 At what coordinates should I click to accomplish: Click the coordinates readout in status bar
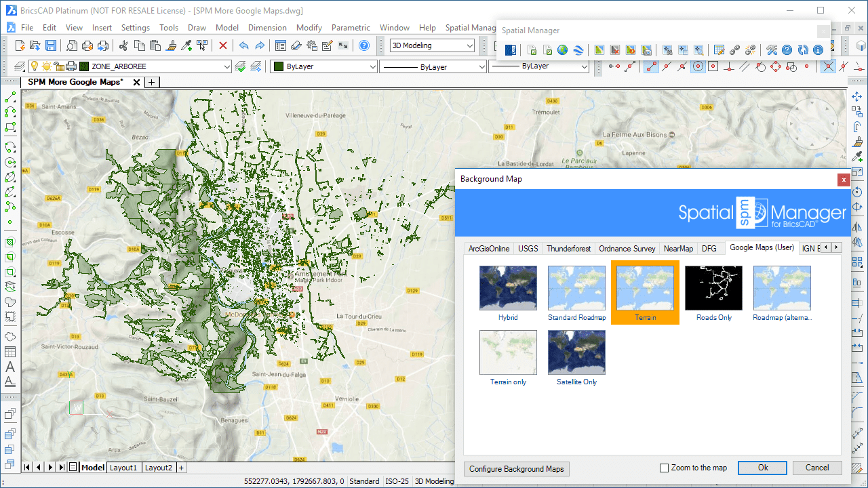pos(294,481)
